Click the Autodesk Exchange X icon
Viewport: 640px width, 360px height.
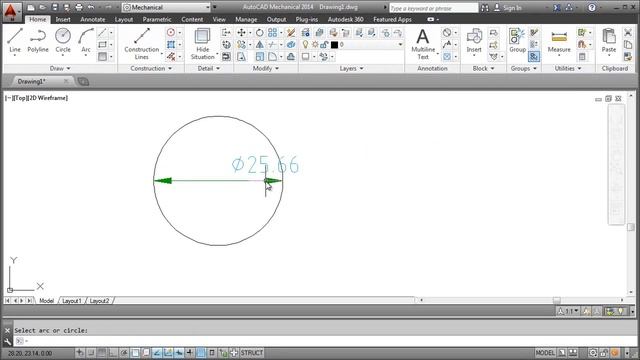click(x=557, y=7)
